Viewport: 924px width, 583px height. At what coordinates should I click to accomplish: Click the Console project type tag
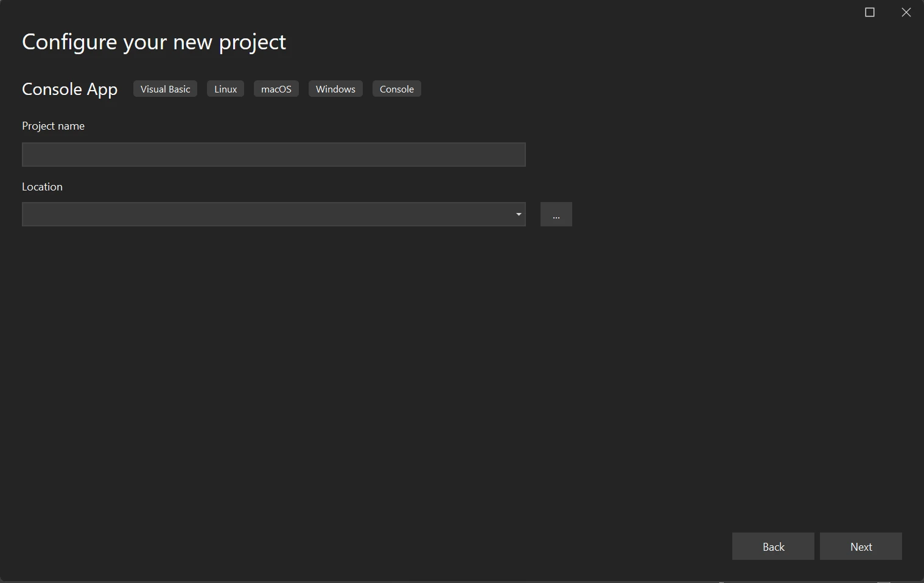pyautogui.click(x=396, y=89)
